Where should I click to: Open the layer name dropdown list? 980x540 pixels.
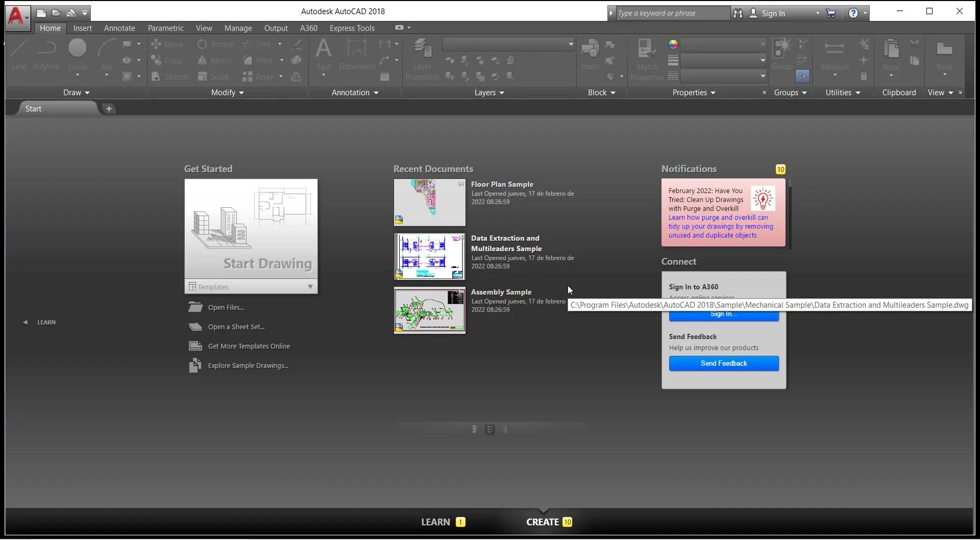click(x=508, y=44)
